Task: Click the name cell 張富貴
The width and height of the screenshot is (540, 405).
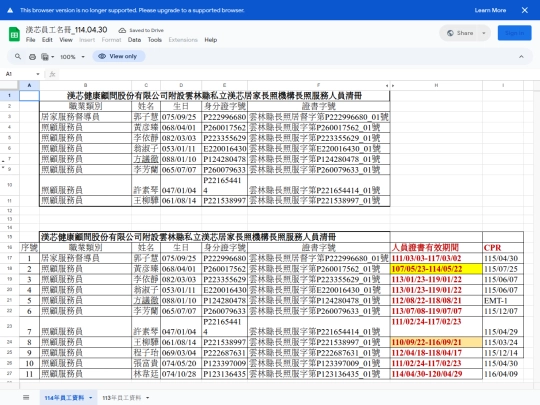Action: click(x=146, y=363)
